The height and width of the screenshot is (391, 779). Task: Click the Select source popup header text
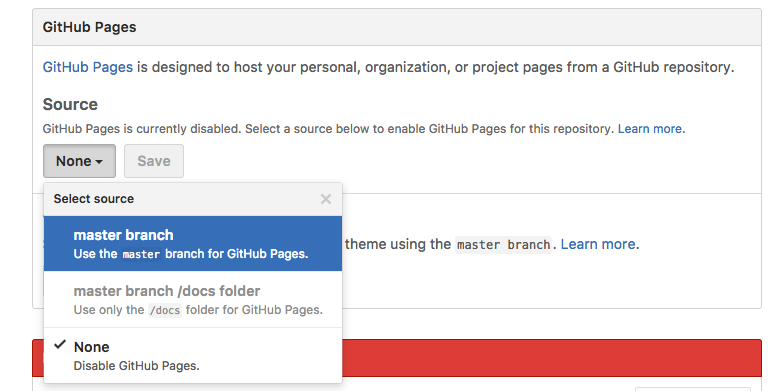point(94,199)
